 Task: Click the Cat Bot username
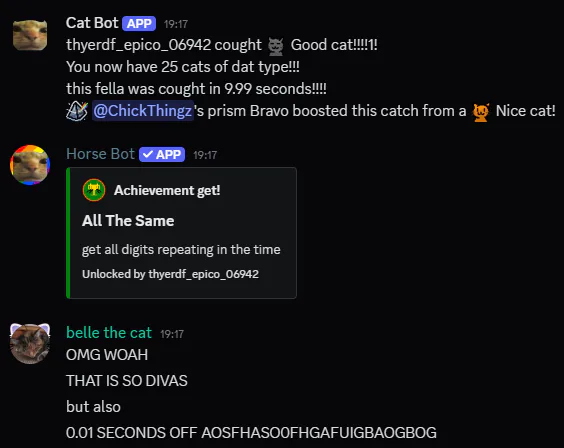(x=92, y=23)
